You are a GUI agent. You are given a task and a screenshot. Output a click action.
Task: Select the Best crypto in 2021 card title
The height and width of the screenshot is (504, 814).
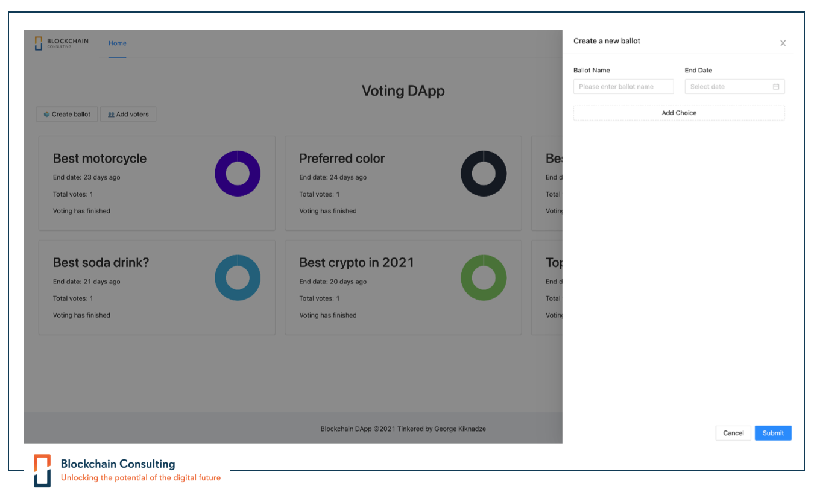[356, 263]
